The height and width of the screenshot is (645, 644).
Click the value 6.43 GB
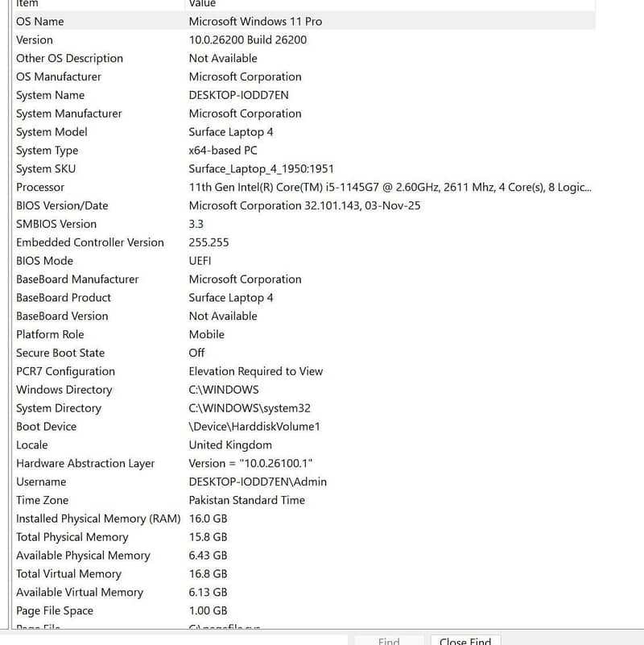208,556
